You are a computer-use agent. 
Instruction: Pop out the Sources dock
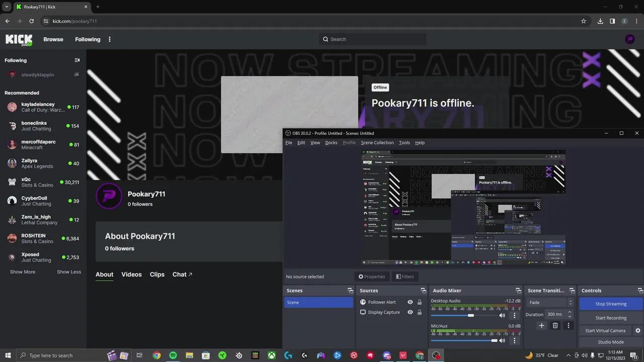pyautogui.click(x=423, y=291)
